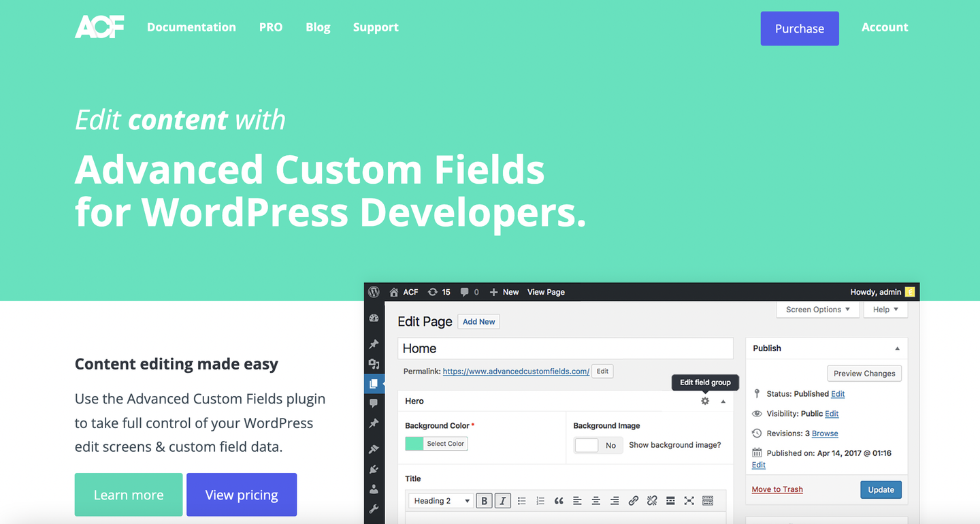Click the View pricing button
The height and width of the screenshot is (524, 980).
242,495
